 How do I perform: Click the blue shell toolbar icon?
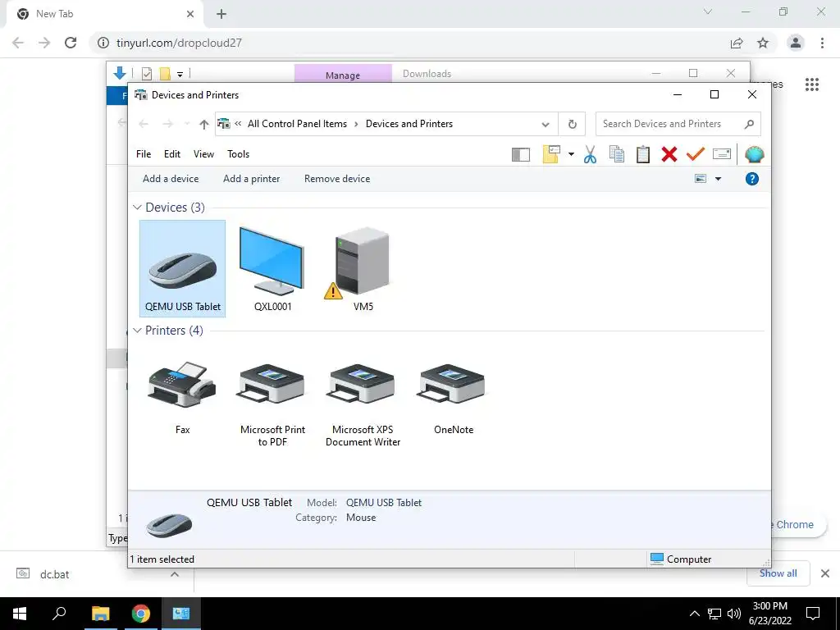click(755, 155)
